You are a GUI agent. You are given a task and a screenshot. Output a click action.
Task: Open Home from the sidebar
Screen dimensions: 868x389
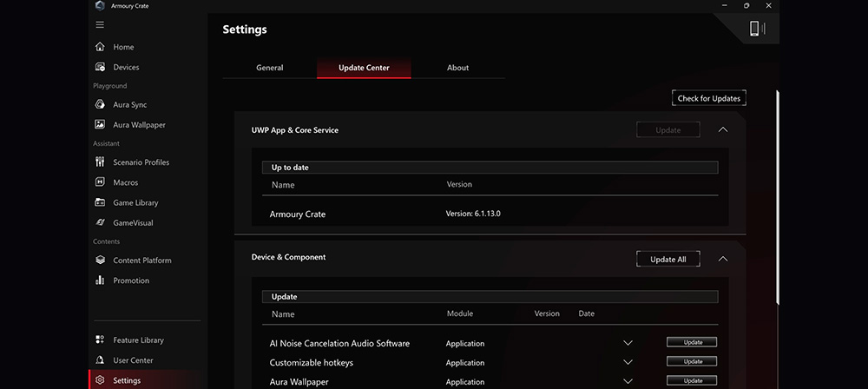click(x=123, y=47)
